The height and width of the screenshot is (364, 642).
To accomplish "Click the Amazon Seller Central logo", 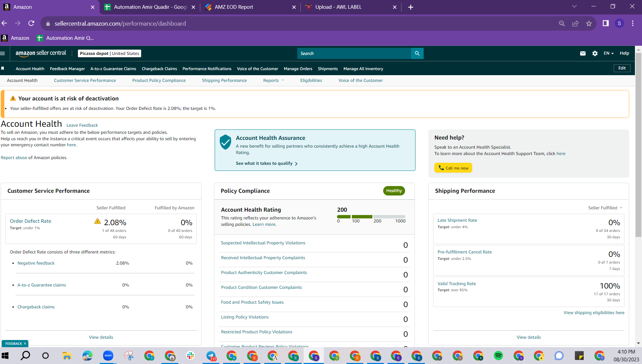I will pyautogui.click(x=41, y=53).
